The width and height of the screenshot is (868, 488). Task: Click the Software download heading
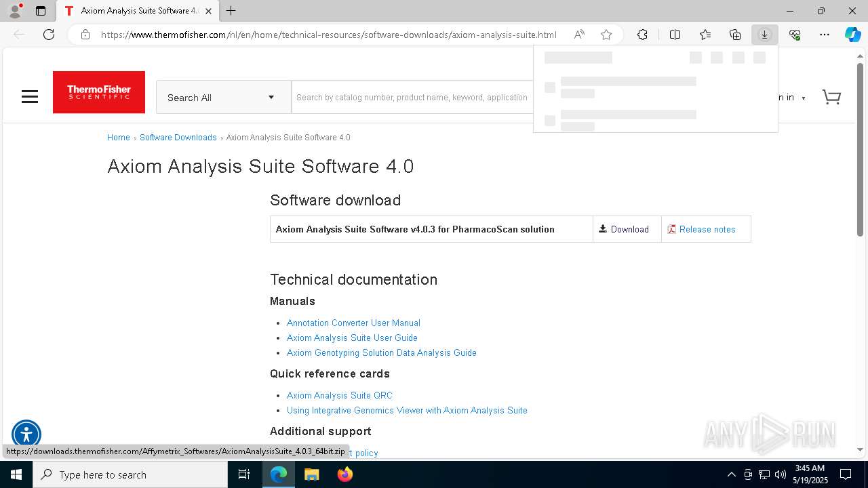(335, 200)
